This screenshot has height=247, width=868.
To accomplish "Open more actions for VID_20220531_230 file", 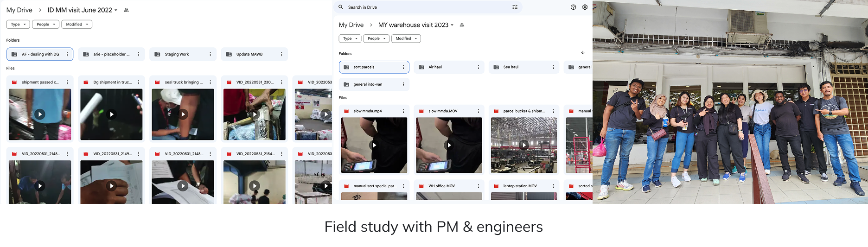I will [281, 82].
